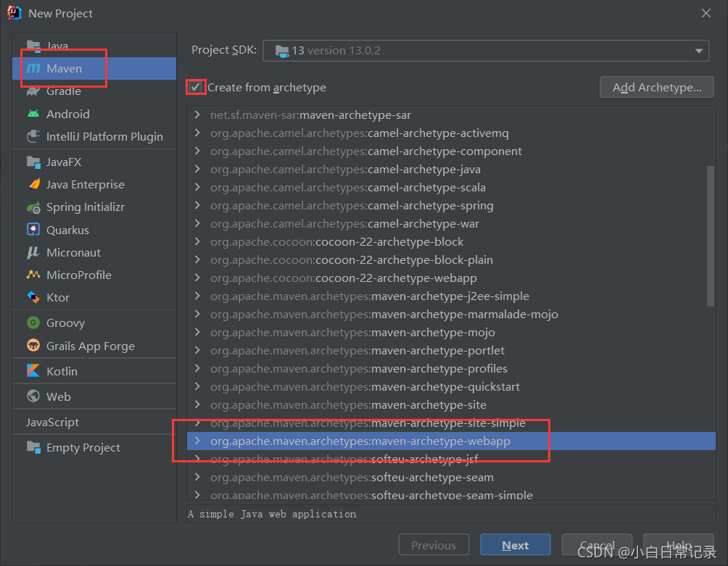
Task: Click the Next button
Action: (516, 545)
